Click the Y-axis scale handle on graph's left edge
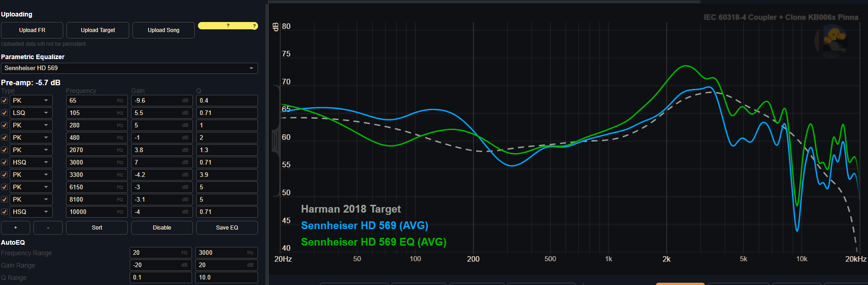Screen dimensions: 868x285 [x=275, y=141]
